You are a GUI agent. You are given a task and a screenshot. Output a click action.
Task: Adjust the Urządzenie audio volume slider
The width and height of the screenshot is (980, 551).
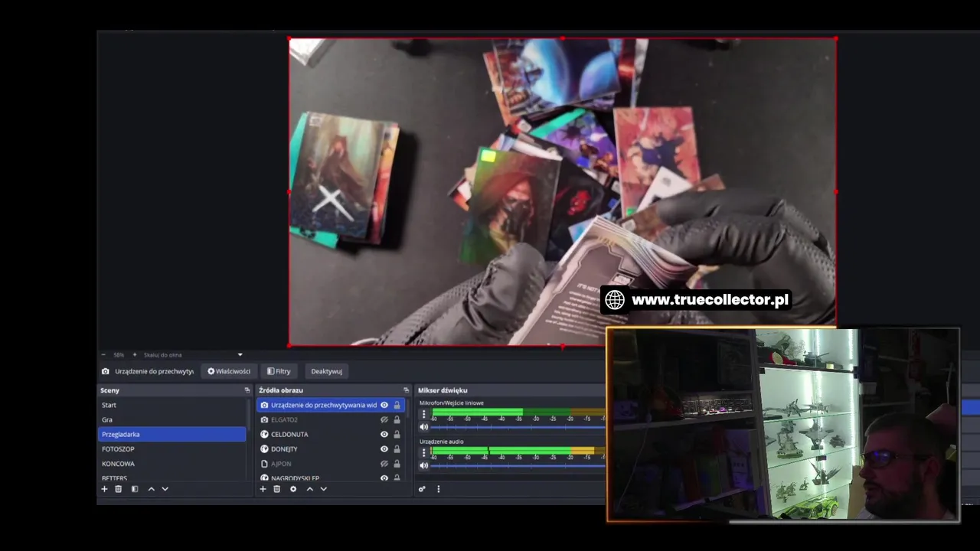(x=518, y=465)
